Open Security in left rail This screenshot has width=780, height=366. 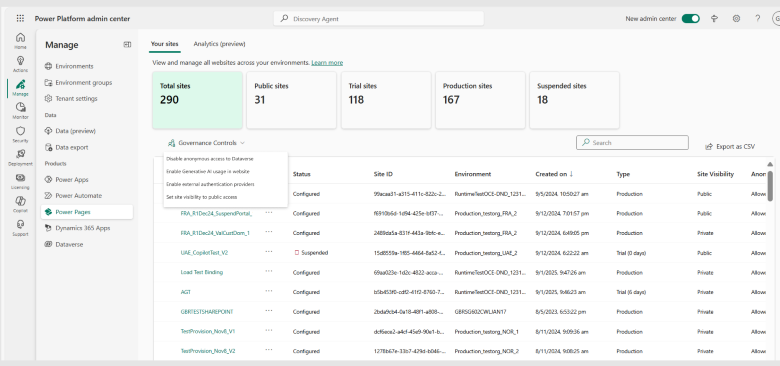pos(20,135)
